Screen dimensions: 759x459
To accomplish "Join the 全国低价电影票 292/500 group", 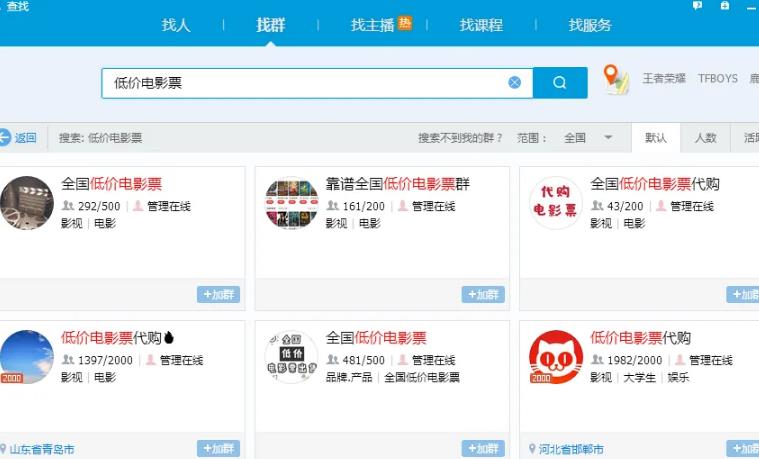I will pos(218,295).
